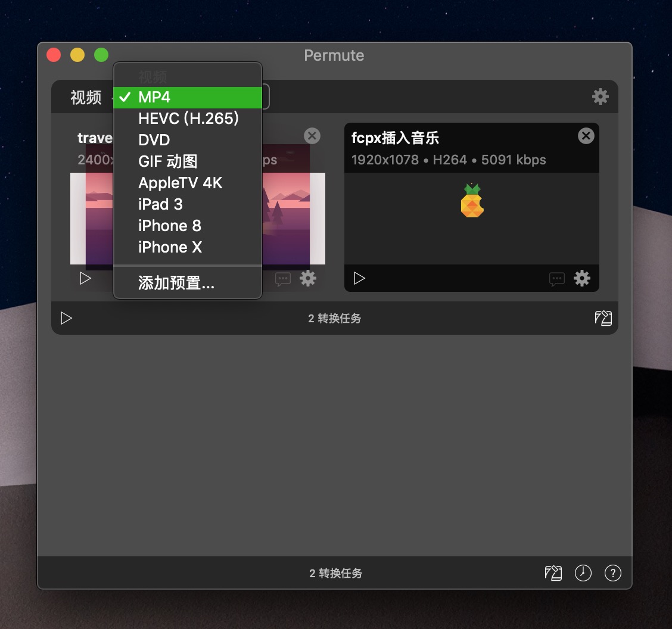
Task: Remove the fcpx插入音乐 video card
Action: pyautogui.click(x=586, y=136)
